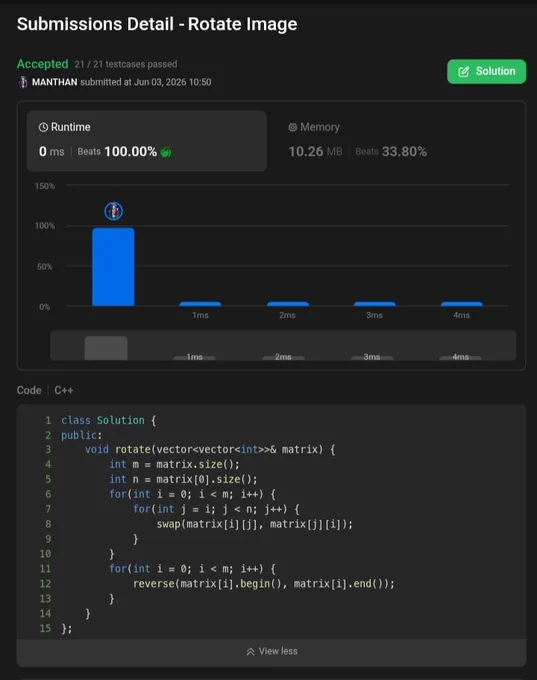537x680 pixels.
Task: Click the C++ language label
Action: pyautogui.click(x=64, y=390)
